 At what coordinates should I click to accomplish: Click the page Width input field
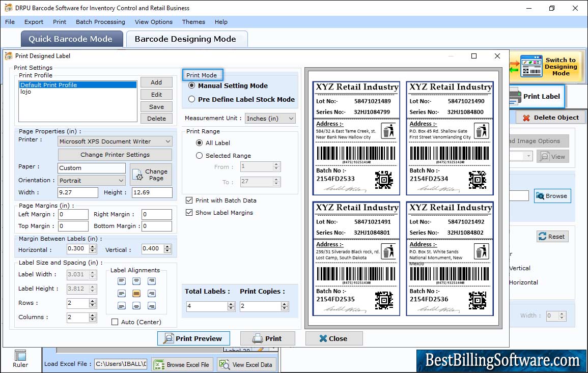pyautogui.click(x=77, y=192)
